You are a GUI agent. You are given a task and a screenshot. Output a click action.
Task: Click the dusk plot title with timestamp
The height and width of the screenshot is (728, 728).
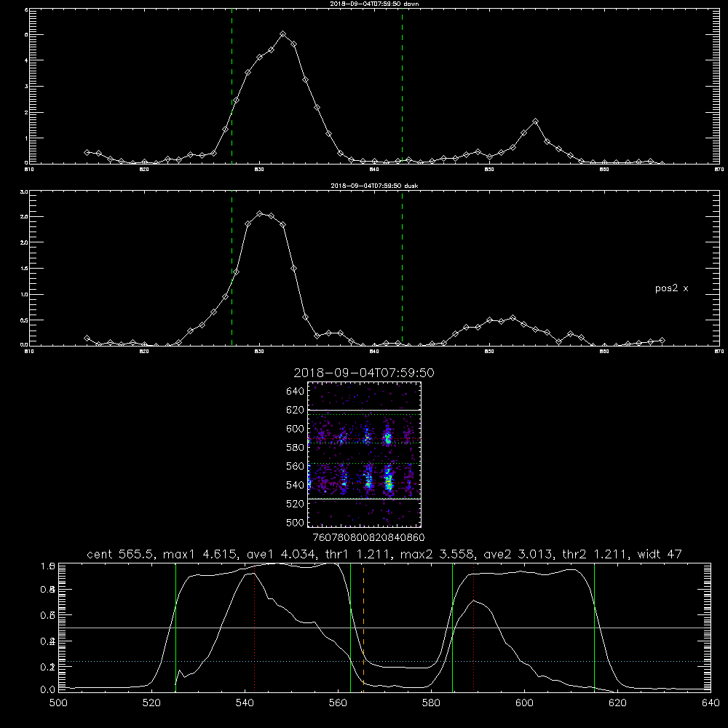(374, 186)
